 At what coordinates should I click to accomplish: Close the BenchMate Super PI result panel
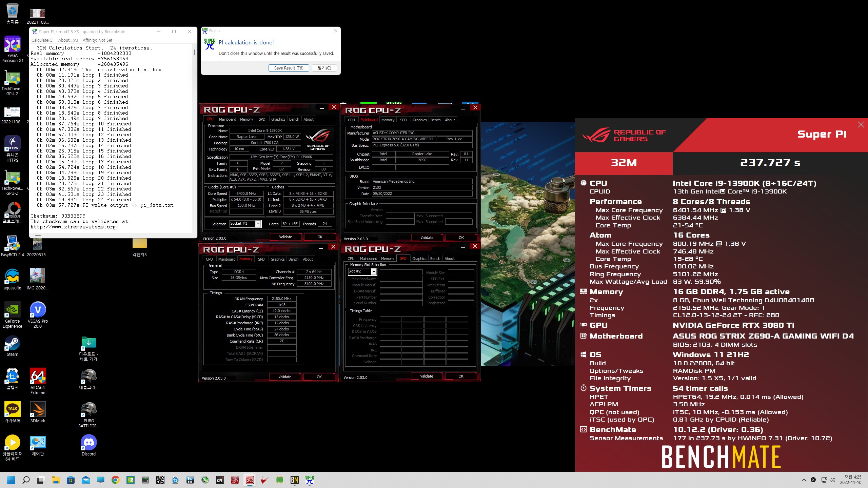[861, 125]
